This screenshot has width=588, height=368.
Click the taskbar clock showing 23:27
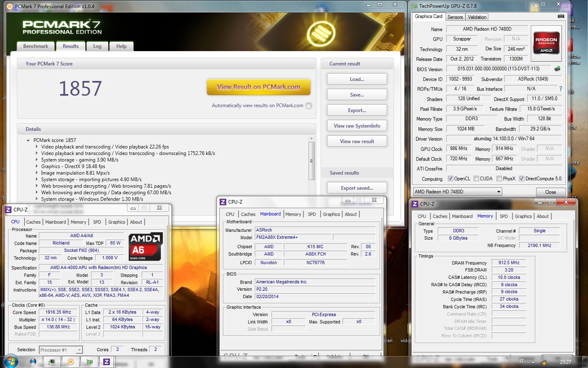click(x=566, y=362)
